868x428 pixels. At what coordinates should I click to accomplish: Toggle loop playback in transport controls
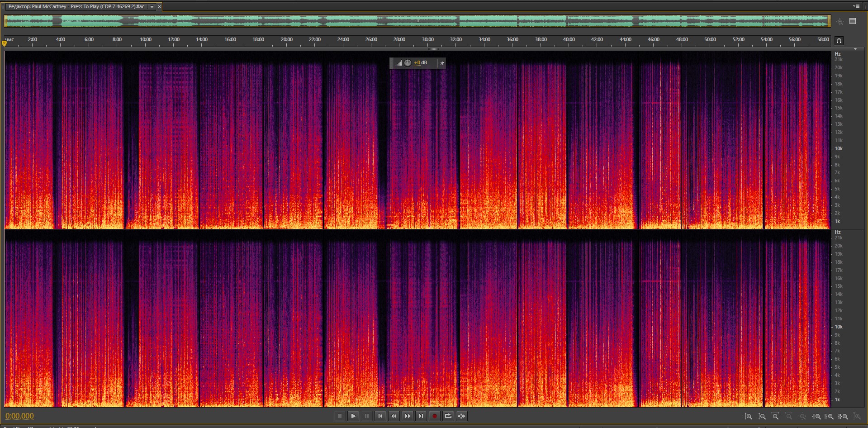coord(448,416)
